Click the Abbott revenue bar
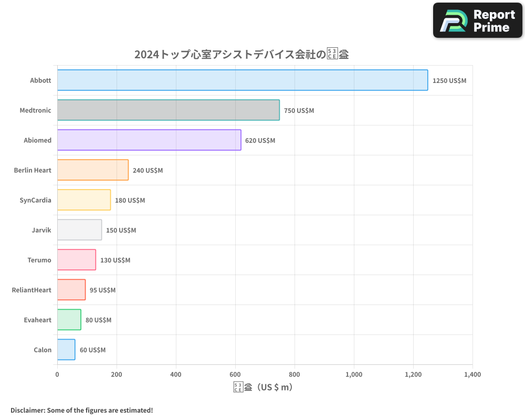The height and width of the screenshot is (420, 525). coord(242,80)
